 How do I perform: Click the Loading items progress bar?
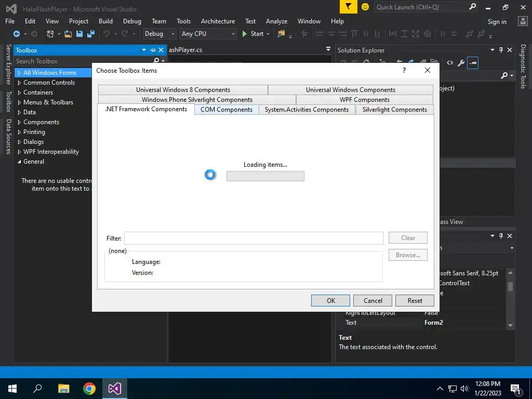tap(265, 176)
